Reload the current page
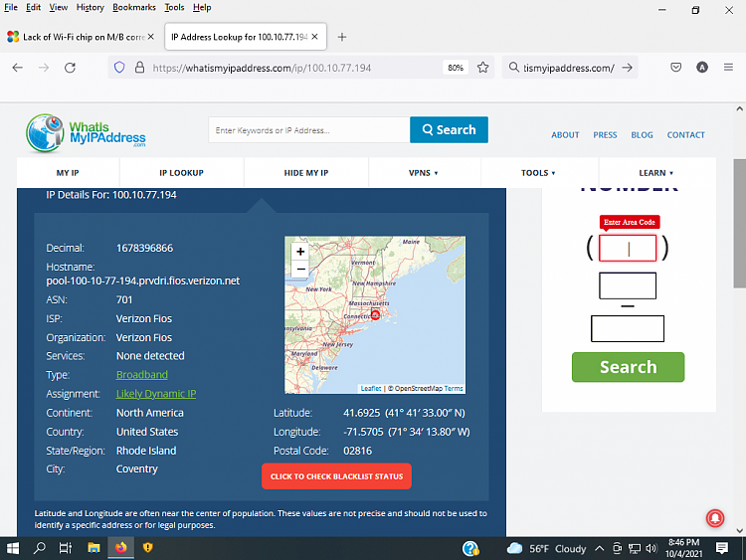This screenshot has width=746, height=560. [x=70, y=68]
